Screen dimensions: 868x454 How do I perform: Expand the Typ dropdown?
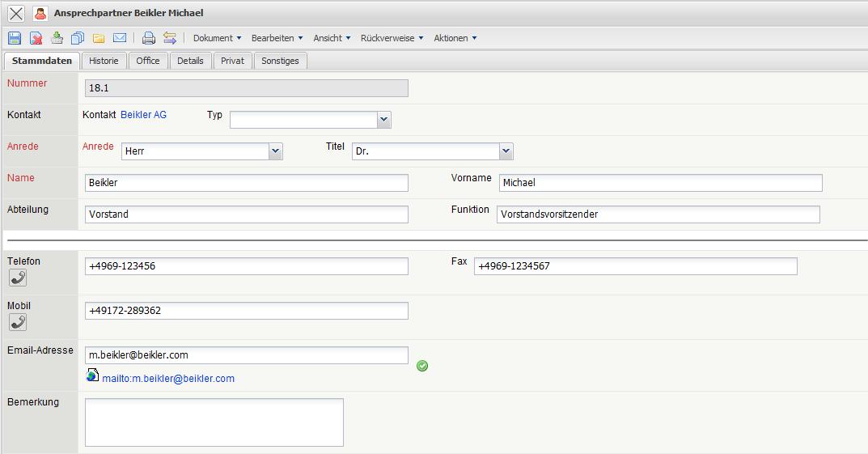(x=383, y=120)
